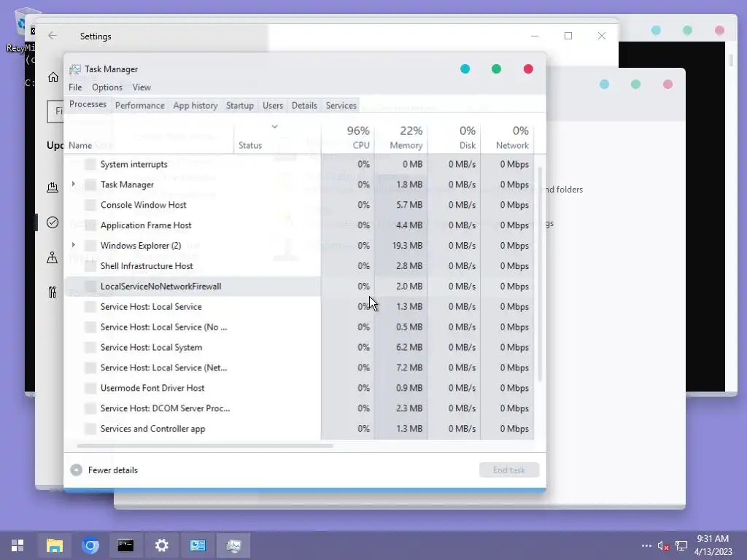Collapse view with Fewer details
747x560 pixels.
(x=104, y=470)
